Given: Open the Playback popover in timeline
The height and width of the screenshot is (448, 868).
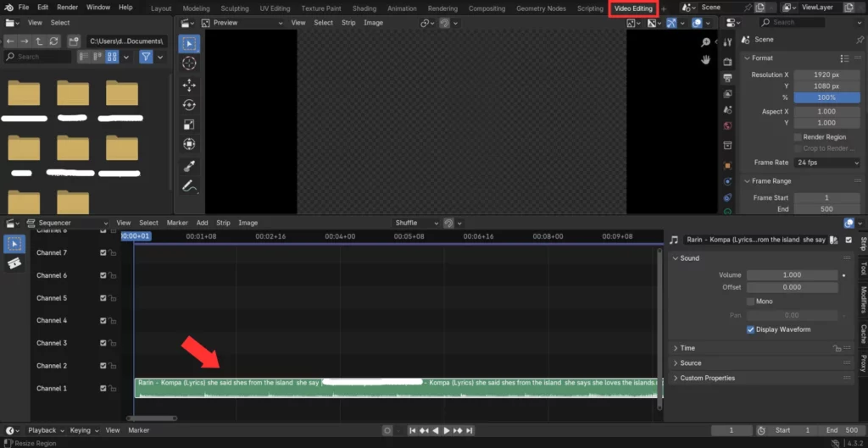Looking at the screenshot, I should click(46, 430).
